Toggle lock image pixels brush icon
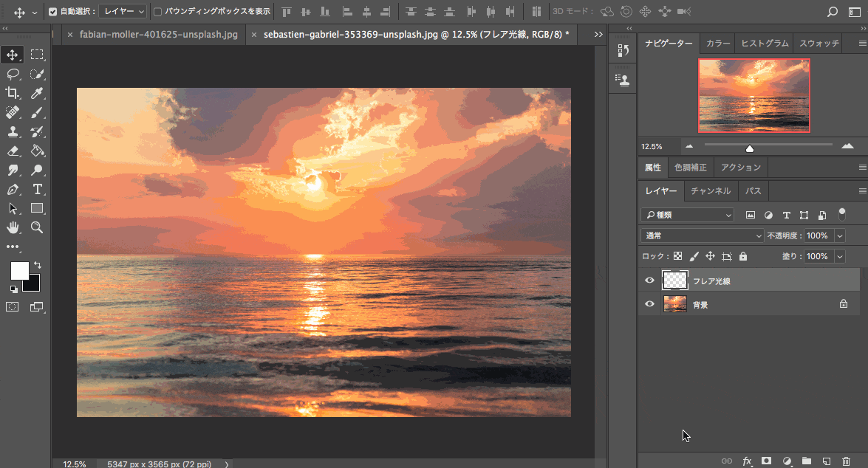The height and width of the screenshot is (468, 868). coord(694,256)
